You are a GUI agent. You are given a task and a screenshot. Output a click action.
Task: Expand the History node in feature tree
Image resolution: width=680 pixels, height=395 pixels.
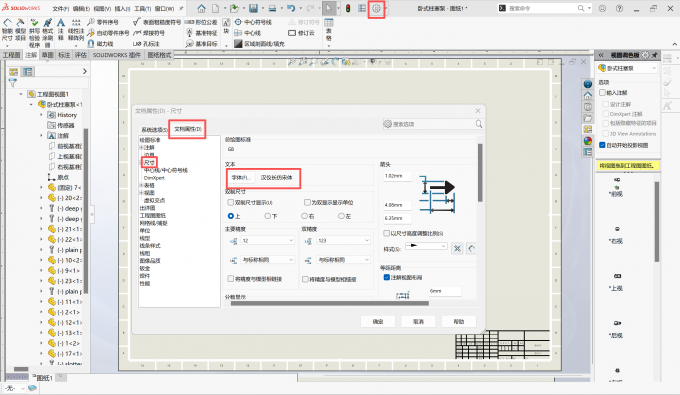pos(42,115)
